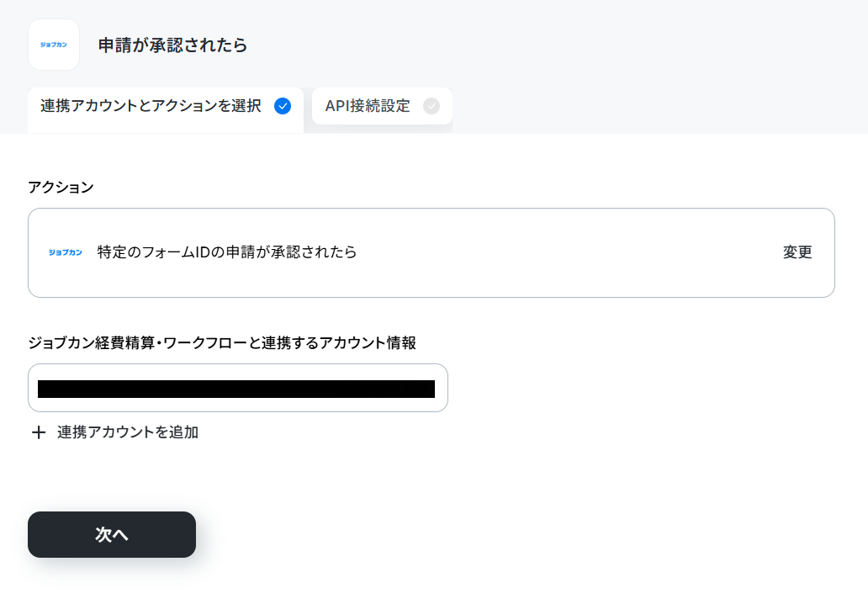Click the 連携アカウントとアクションを選択 tab label text
The image size is (868, 604).
[x=151, y=106]
